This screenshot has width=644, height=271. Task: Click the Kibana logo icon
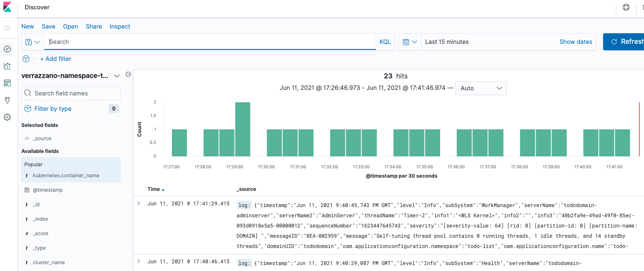click(x=7, y=8)
